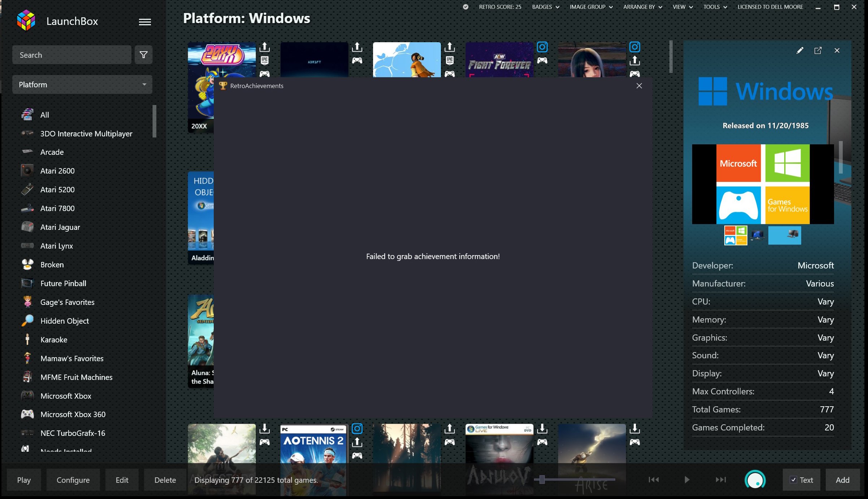Click the sidebar platform list scrollbar
This screenshot has width=868, height=499.
[154, 121]
